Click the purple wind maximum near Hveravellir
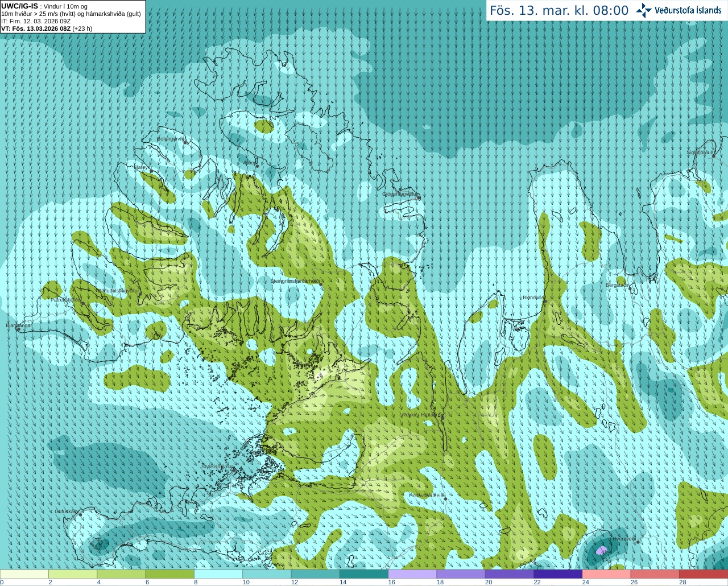 [x=602, y=550]
